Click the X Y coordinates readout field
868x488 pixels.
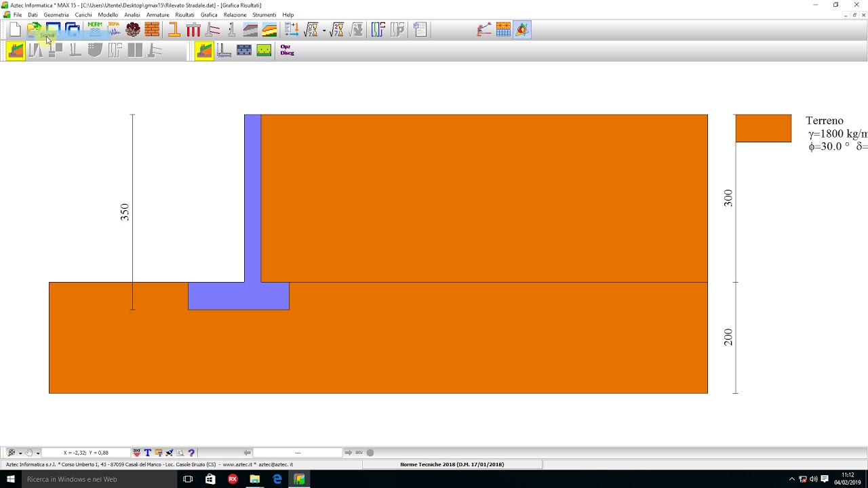pos(86,453)
